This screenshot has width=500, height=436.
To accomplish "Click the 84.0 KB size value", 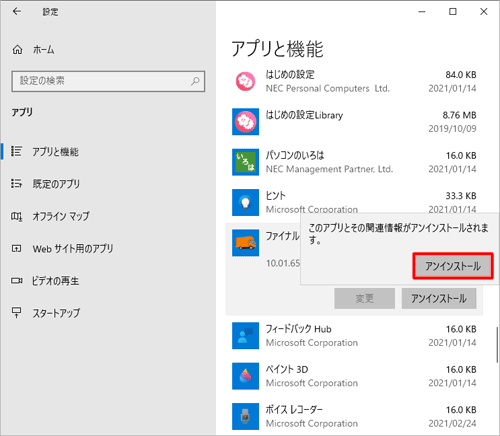I will [461, 75].
